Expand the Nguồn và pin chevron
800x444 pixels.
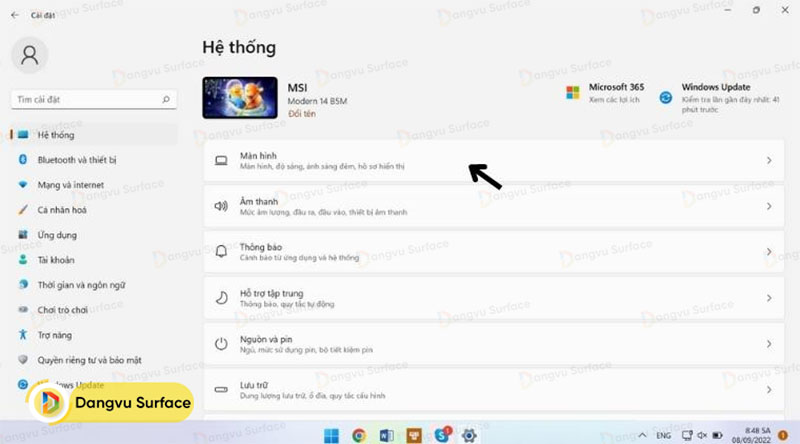point(769,344)
